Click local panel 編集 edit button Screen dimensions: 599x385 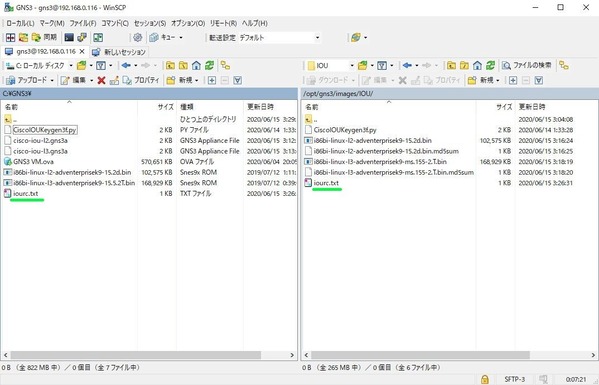pyautogui.click(x=73, y=80)
